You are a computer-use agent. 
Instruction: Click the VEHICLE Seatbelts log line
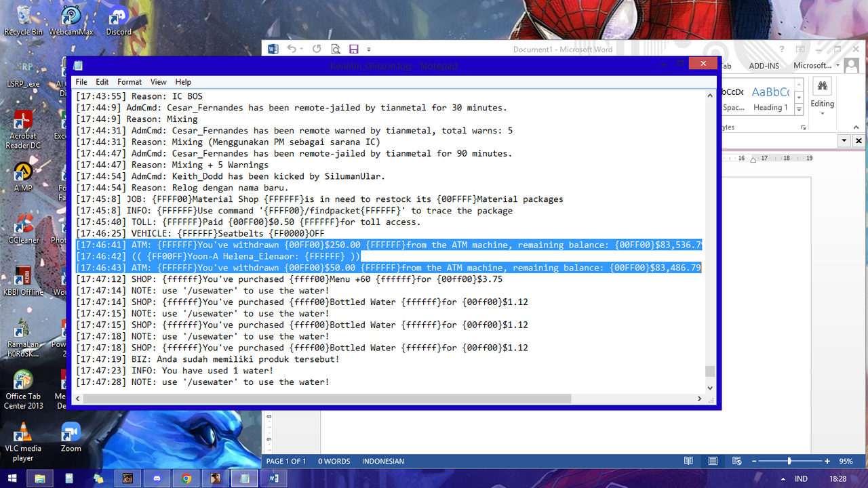pos(200,233)
